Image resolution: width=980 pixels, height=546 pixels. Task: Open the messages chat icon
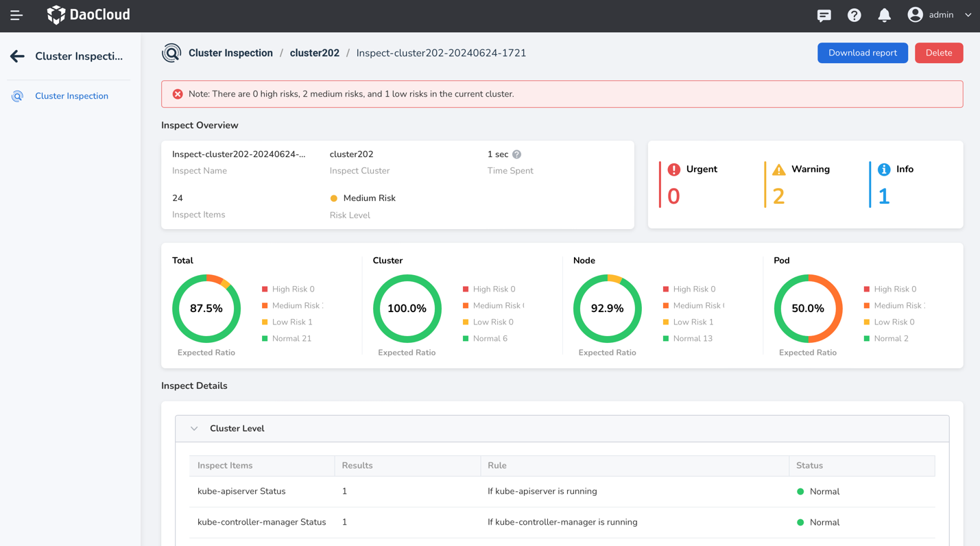point(824,15)
